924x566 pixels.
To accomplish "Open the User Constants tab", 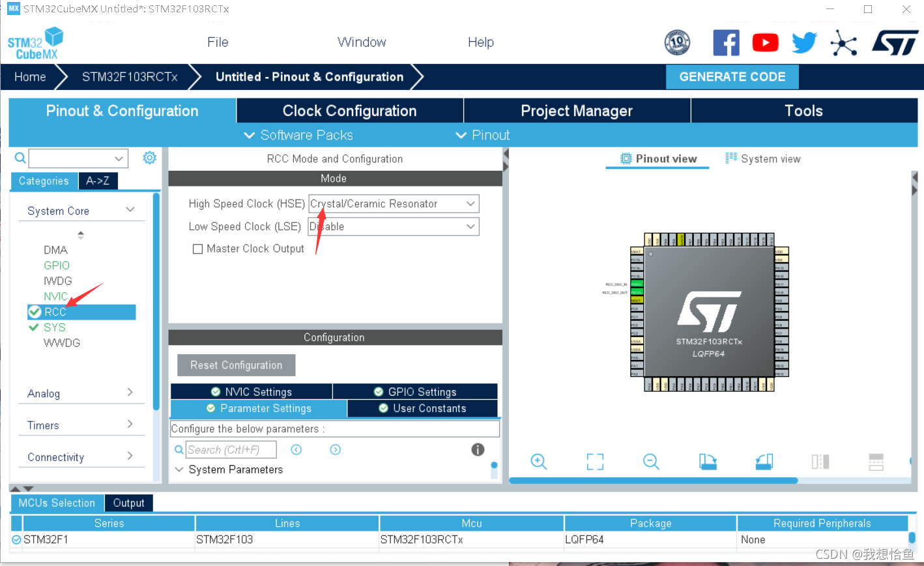I will pyautogui.click(x=422, y=408).
